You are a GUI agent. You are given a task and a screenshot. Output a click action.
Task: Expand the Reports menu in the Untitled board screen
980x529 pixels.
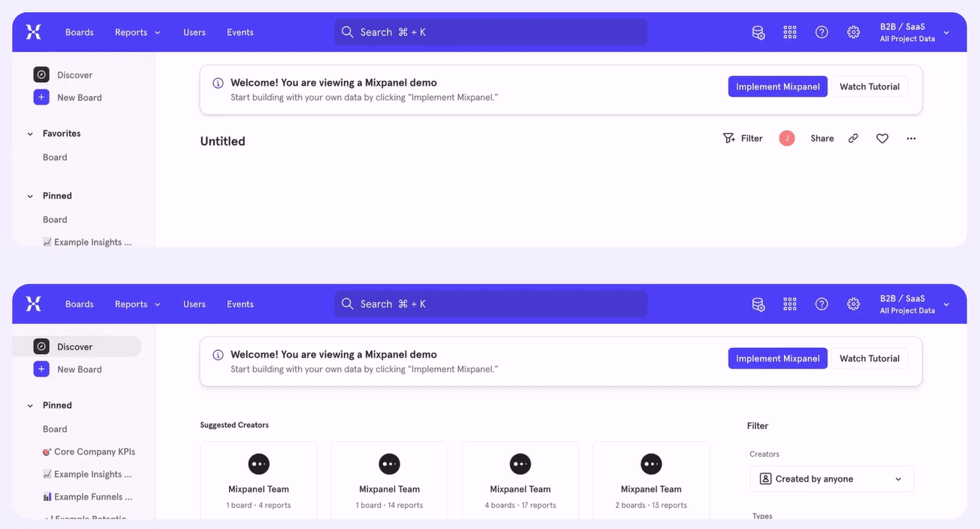tap(137, 32)
